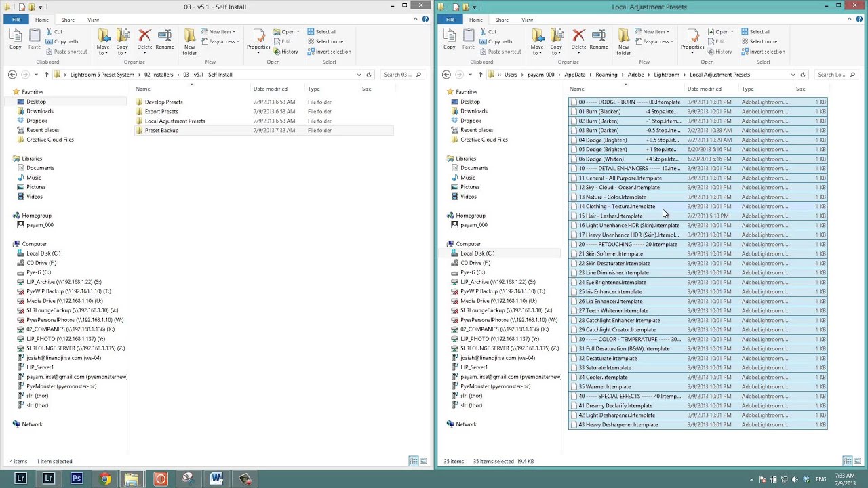The width and height of the screenshot is (868, 488).
Task: Switch to View tab in right window
Action: click(527, 20)
